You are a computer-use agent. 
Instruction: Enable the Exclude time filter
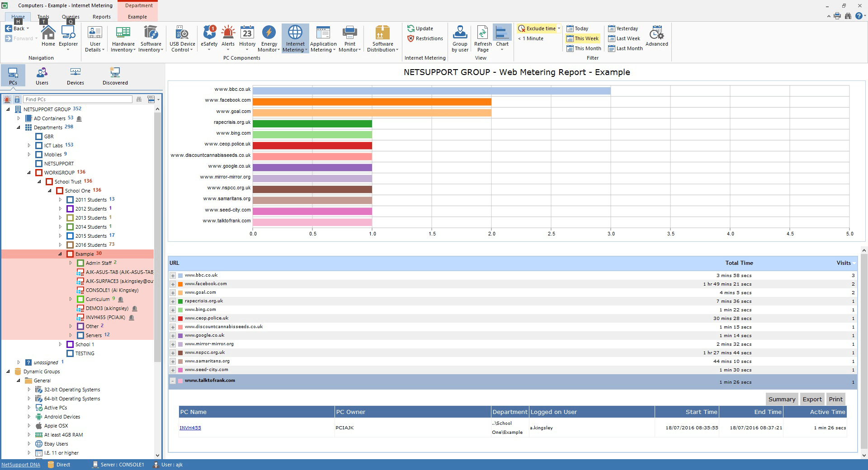537,28
